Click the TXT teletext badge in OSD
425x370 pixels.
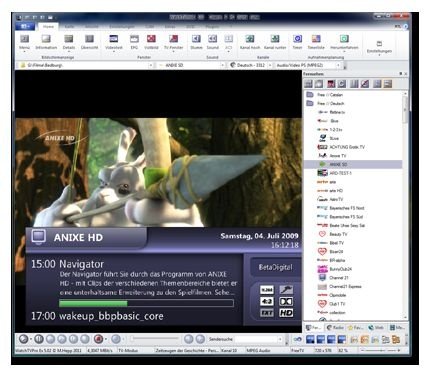point(267,313)
